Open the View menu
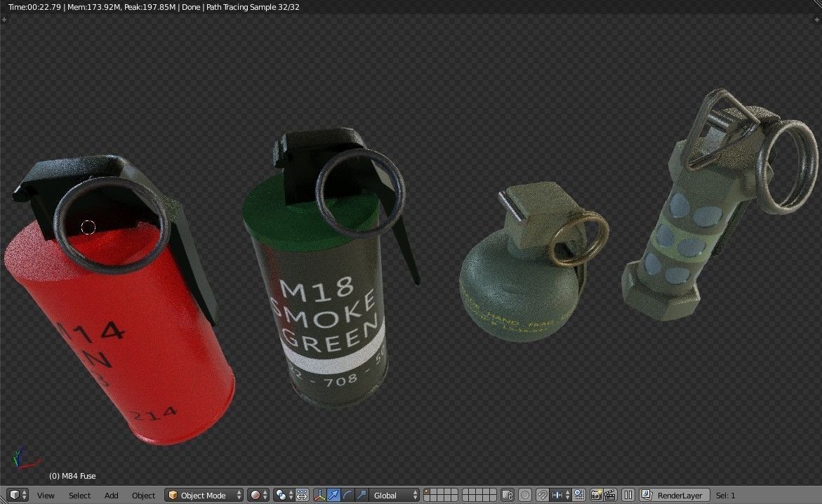 [46, 495]
